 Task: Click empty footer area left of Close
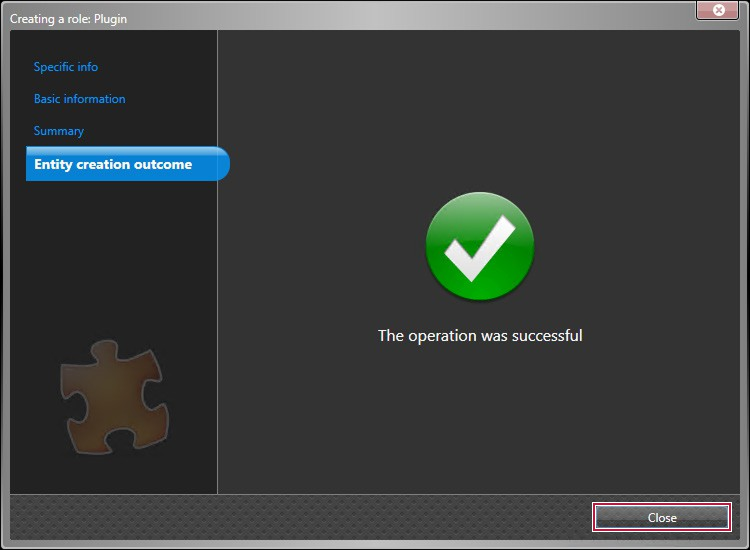(300, 517)
